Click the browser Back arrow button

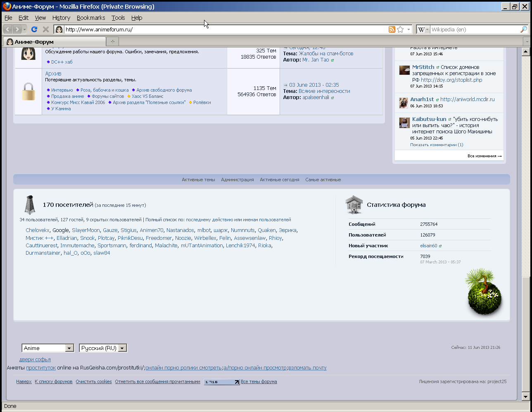click(8, 29)
